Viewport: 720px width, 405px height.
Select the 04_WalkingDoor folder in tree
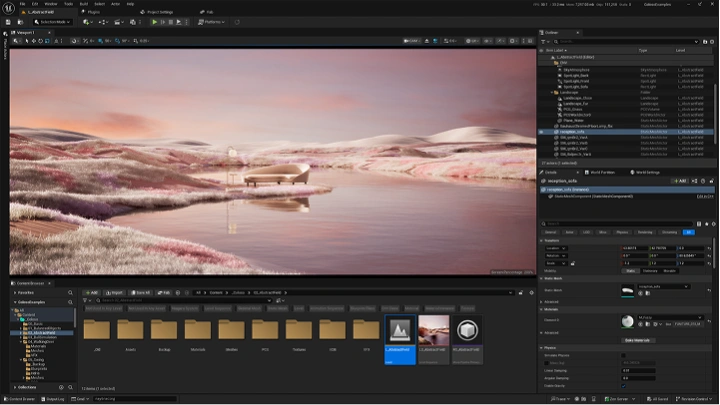[39, 342]
